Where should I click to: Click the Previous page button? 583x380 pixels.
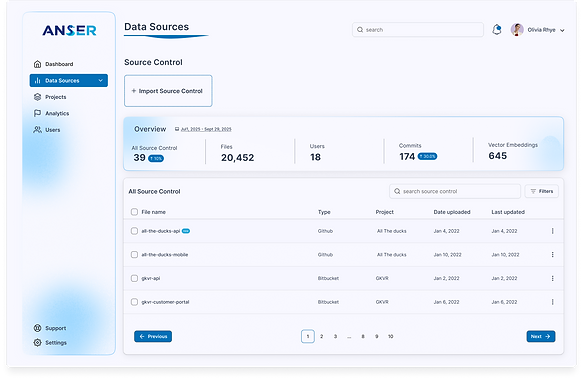153,336
